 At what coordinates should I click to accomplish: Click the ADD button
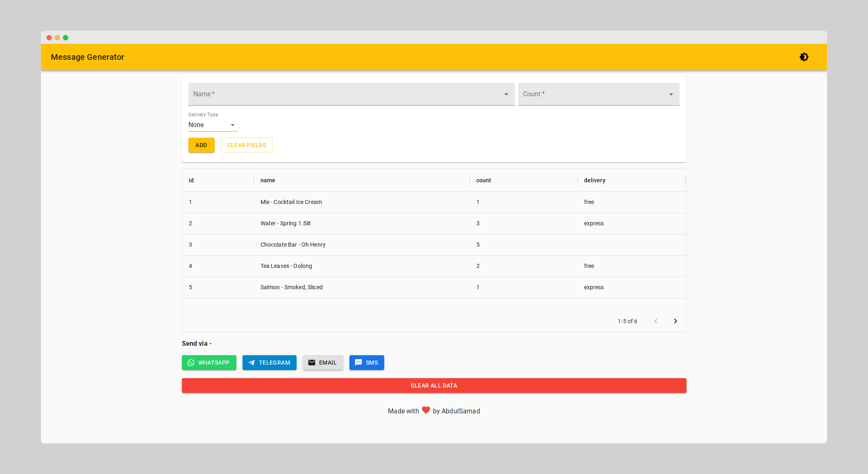coord(201,145)
